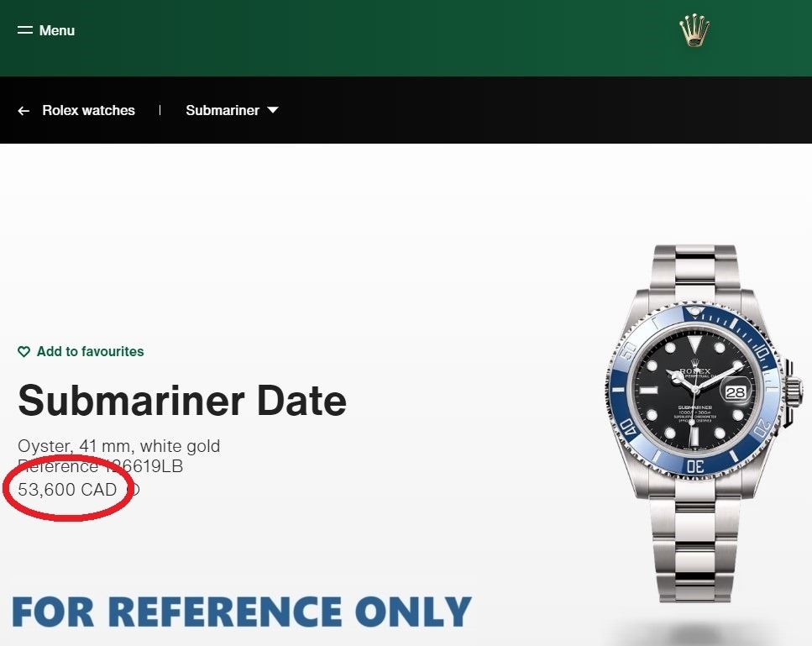Click the info icon beside the price
This screenshot has height=646, width=812.
(133, 490)
